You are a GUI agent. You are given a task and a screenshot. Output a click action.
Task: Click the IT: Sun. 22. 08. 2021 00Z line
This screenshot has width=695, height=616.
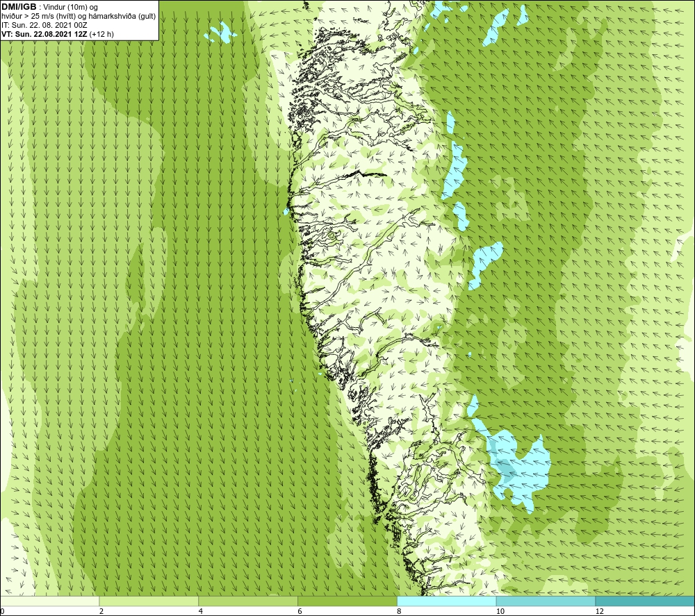[x=44, y=25]
